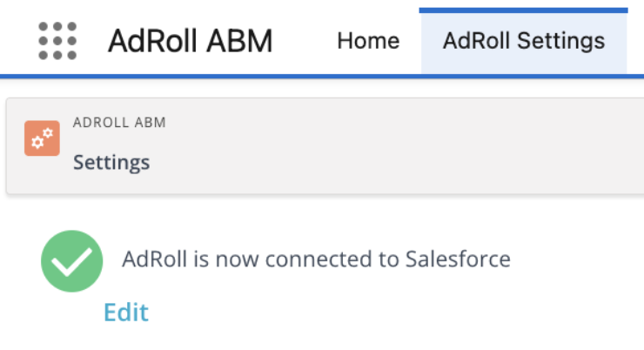Click the AdRoll ABM app name
The width and height of the screenshot is (644, 350).
[x=191, y=40]
